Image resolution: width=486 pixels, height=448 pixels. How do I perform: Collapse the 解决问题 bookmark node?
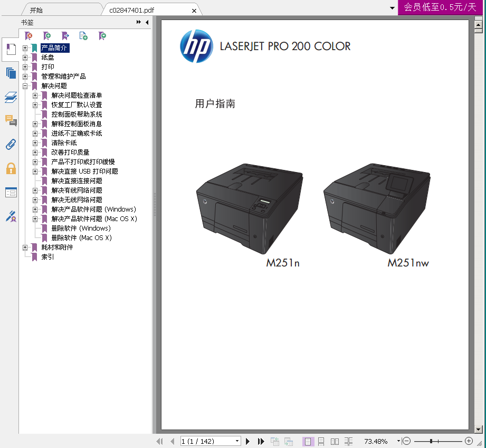tap(25, 86)
